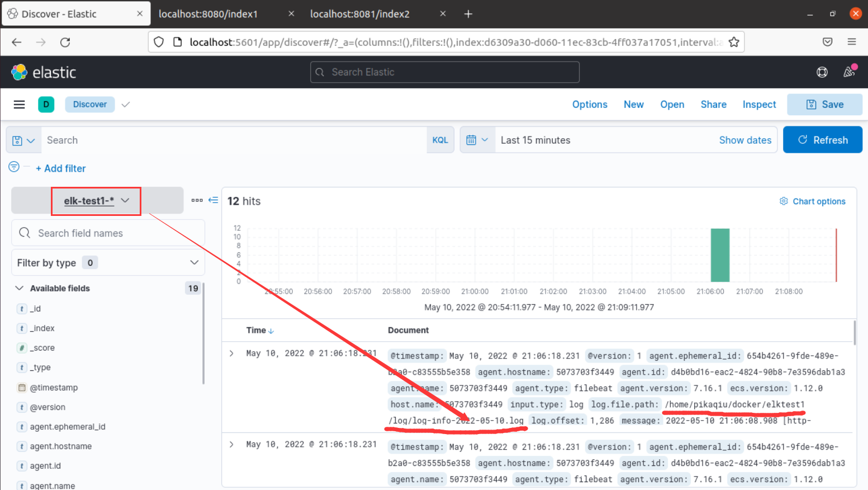Open the Pocket save icon in toolbar
Screen dimensions: 868x490
828,42
